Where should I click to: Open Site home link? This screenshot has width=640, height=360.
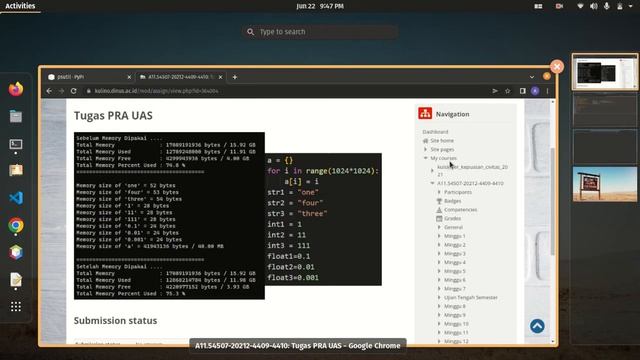[x=442, y=140]
